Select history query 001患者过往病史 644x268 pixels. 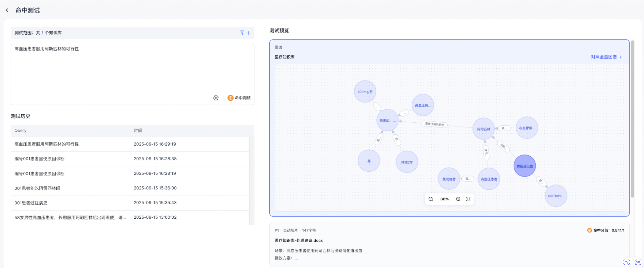click(31, 203)
